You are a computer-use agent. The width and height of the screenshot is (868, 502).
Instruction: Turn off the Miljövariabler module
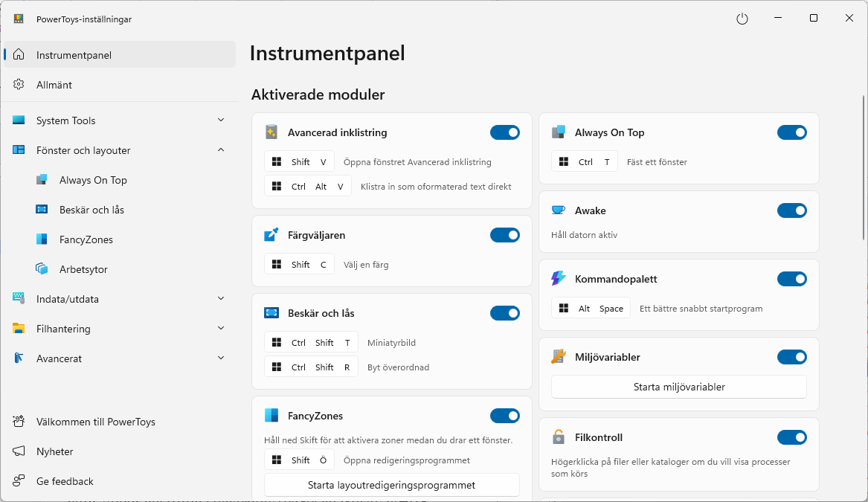[792, 357]
